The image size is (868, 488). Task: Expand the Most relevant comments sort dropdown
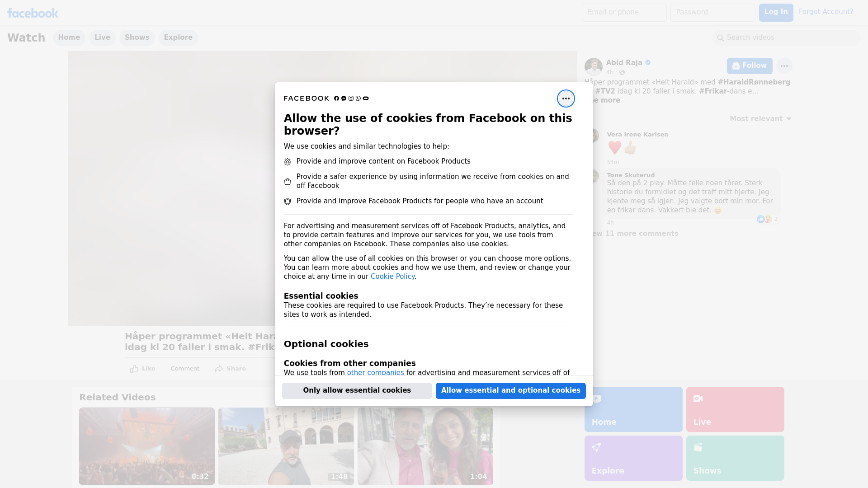[x=760, y=119]
